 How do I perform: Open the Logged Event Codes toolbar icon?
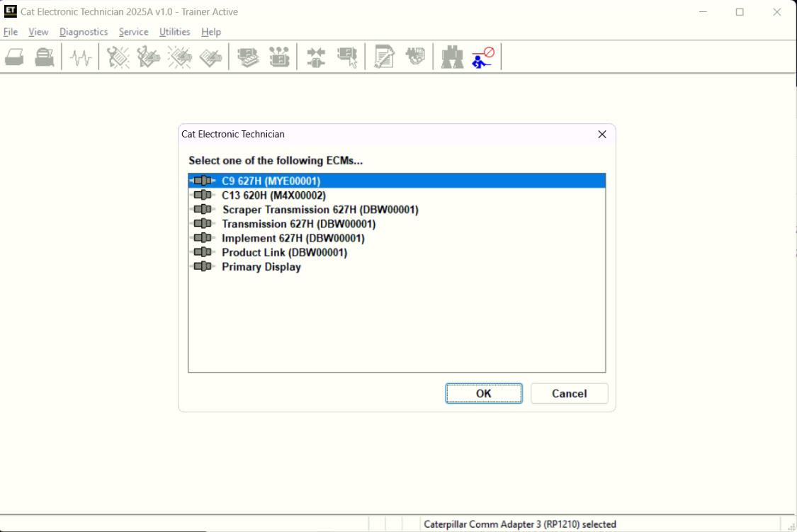(210, 57)
